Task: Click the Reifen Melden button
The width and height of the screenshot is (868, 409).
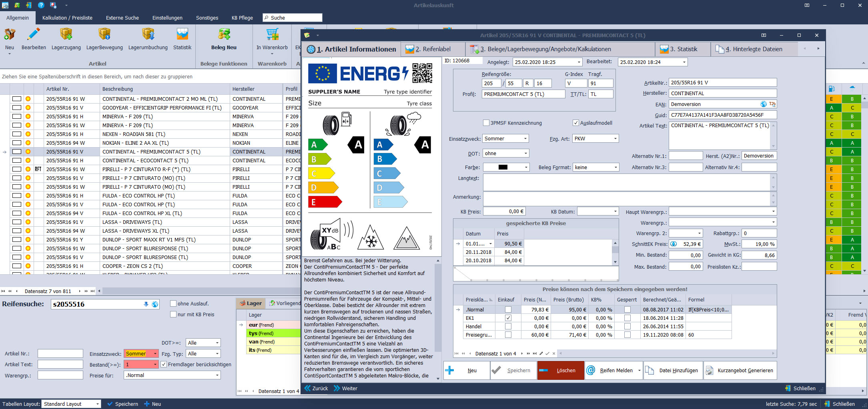Action: coord(614,370)
